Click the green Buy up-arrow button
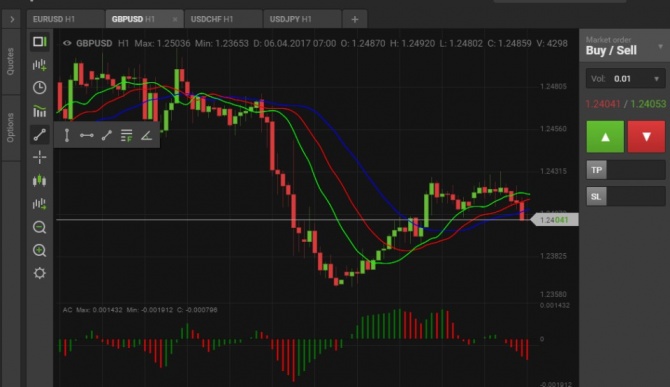The width and height of the screenshot is (670, 387). pyautogui.click(x=605, y=137)
